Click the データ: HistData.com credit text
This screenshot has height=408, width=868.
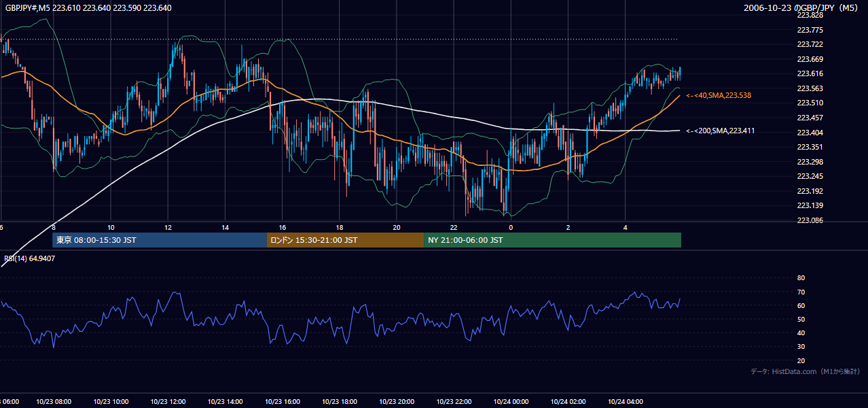[805, 371]
